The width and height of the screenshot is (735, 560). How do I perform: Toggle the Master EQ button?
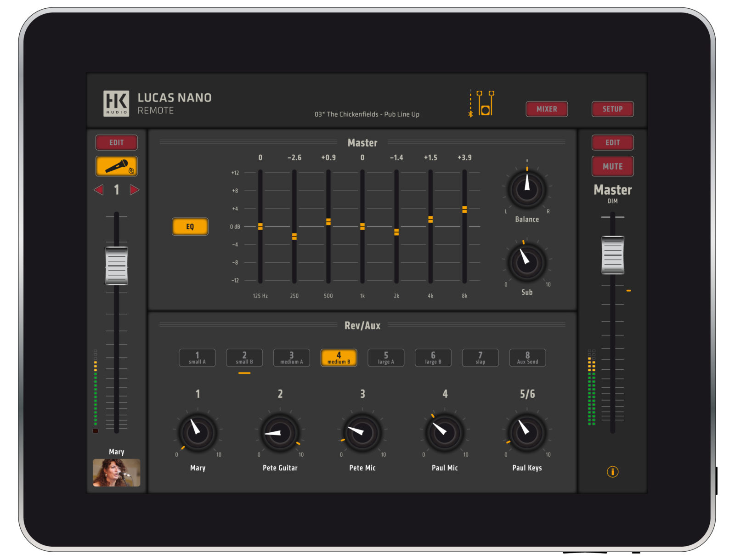click(190, 226)
